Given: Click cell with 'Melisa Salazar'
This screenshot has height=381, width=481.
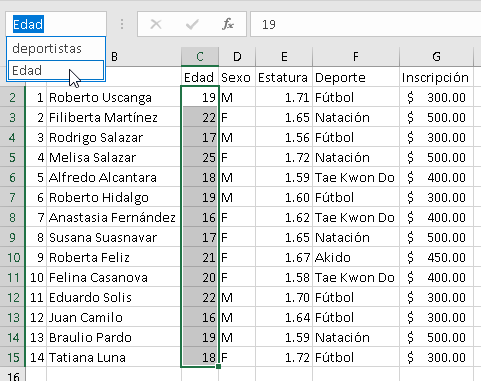Looking at the screenshot, I should pos(114,157).
